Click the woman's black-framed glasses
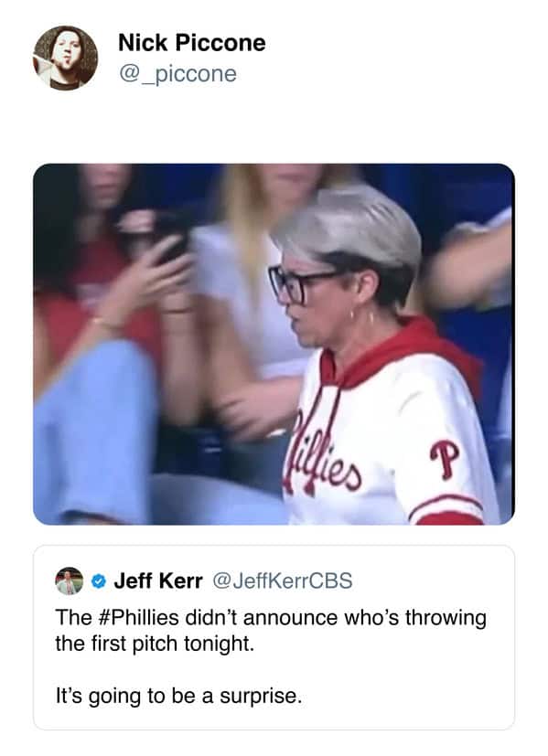The height and width of the screenshot is (756, 548). coord(297,283)
